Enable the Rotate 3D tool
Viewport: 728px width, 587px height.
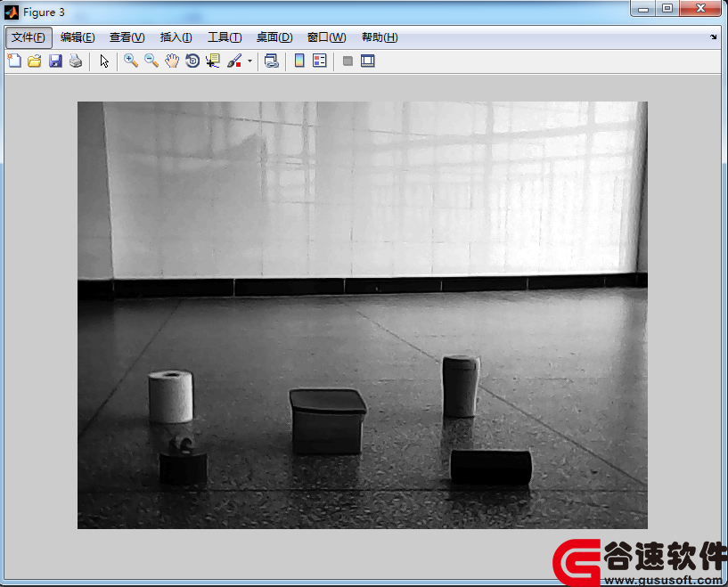192,61
